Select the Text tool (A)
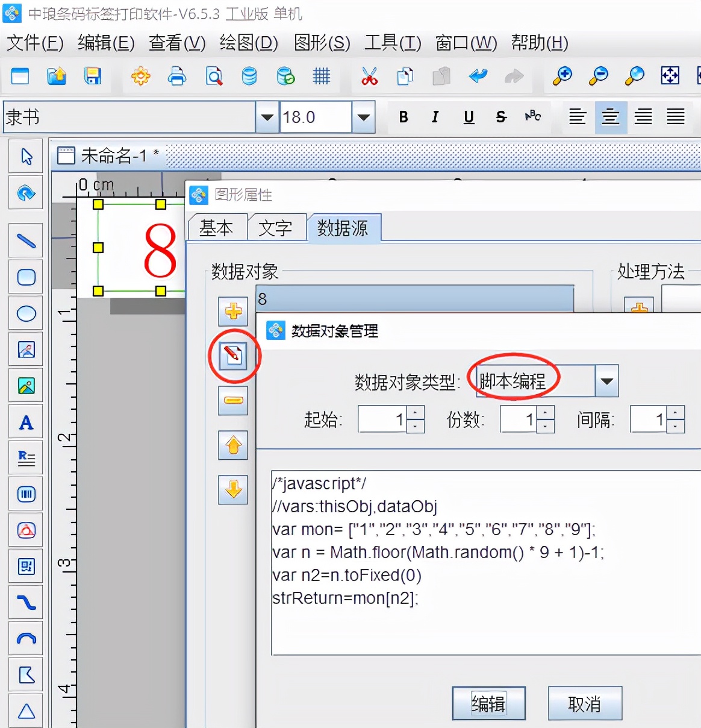Viewport: 701px width, 728px height. [x=25, y=422]
